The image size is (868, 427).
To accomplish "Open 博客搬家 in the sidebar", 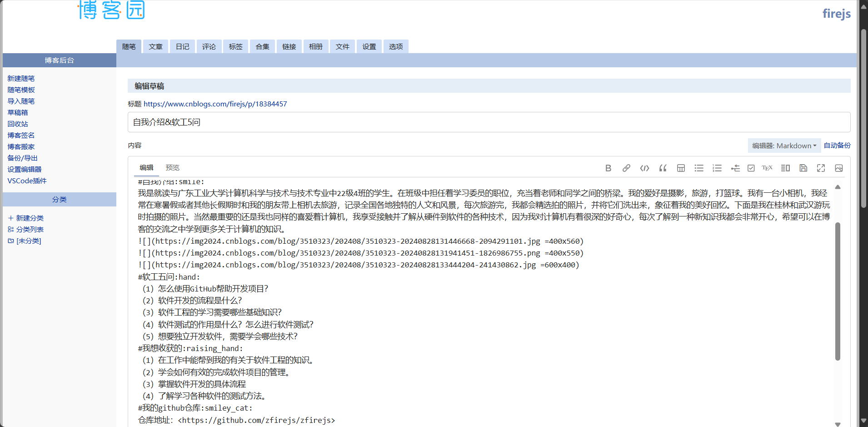I will [21, 147].
